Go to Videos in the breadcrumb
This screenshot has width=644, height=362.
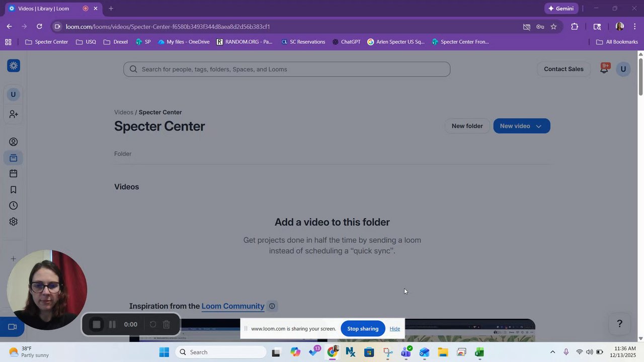124,112
